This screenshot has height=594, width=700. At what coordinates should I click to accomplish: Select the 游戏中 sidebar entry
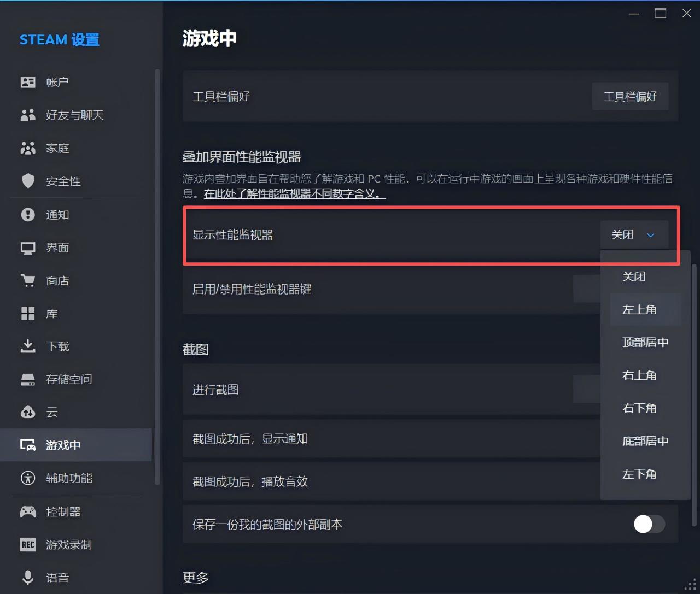click(x=77, y=445)
